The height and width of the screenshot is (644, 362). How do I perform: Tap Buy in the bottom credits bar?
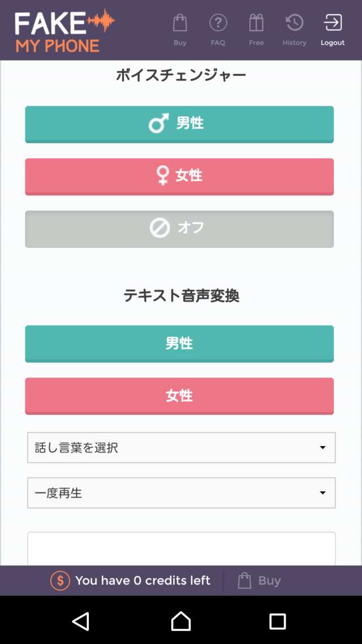pos(260,581)
